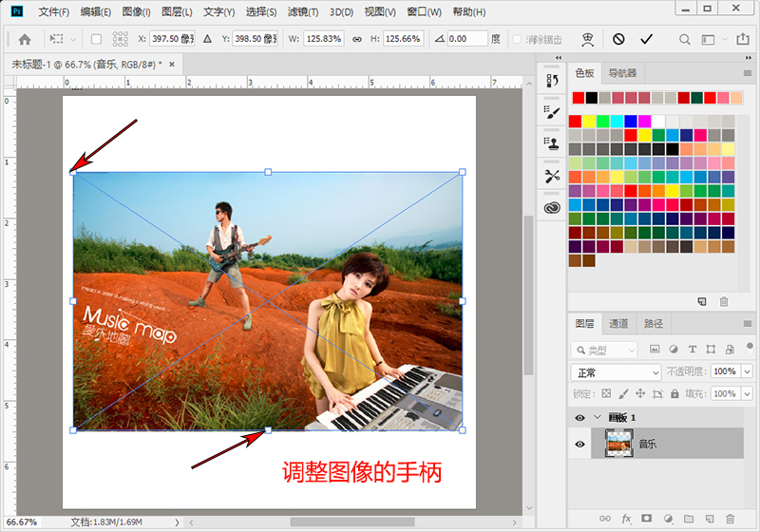
Task: Click the rotation angle input field
Action: (x=466, y=39)
